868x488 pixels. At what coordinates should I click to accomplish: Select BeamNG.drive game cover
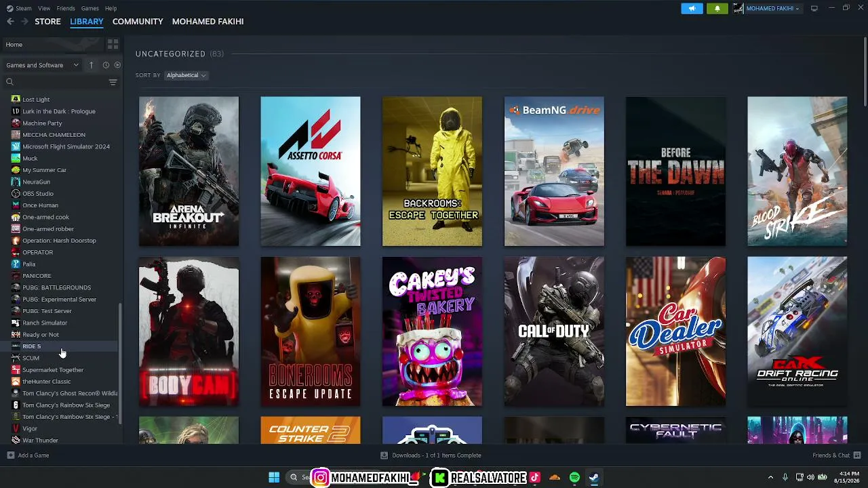point(554,171)
